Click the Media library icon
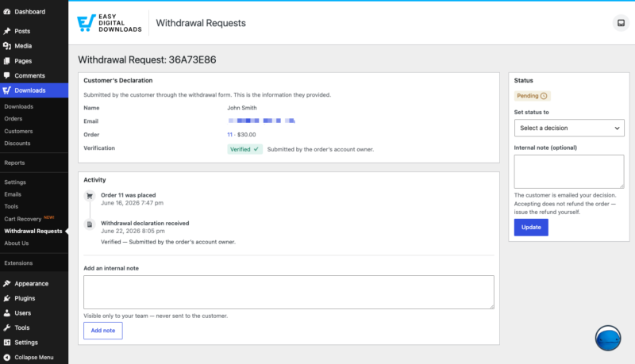This screenshot has height=364, width=635. tap(7, 46)
